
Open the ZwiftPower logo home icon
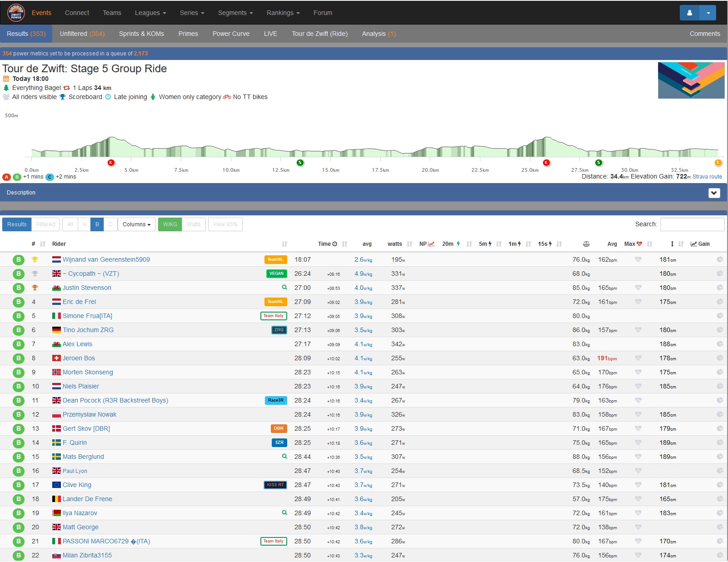point(16,13)
